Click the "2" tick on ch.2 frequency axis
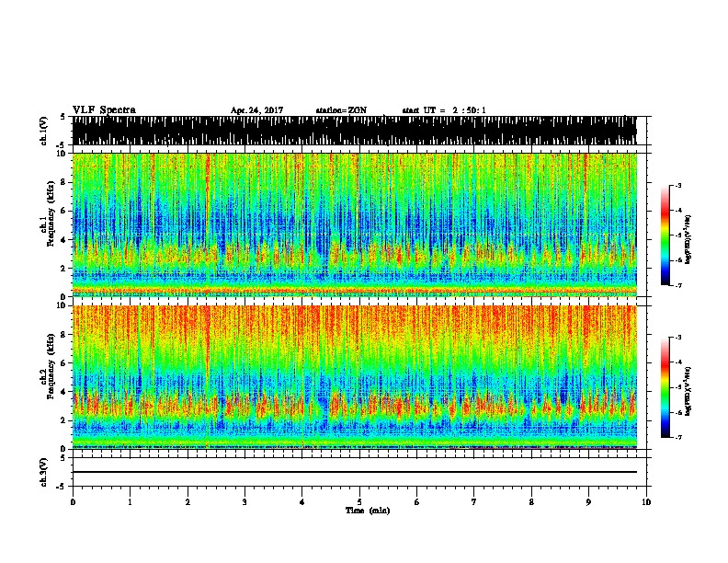Screen dimensions: 728x563 [65, 420]
